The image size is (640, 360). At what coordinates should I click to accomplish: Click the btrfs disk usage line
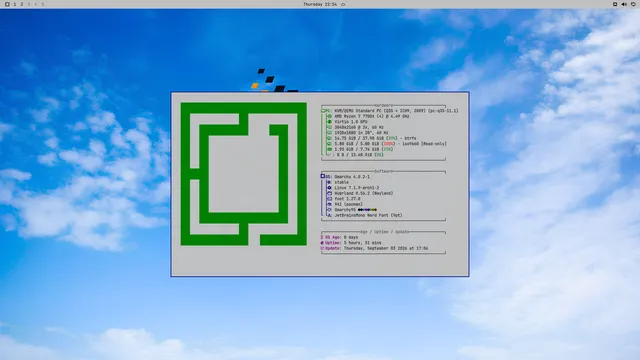click(375, 138)
